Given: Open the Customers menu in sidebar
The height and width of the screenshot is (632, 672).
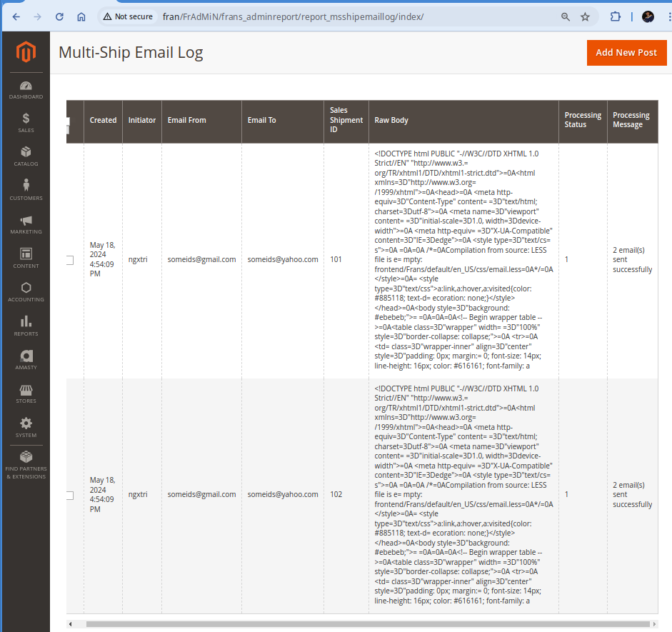Looking at the screenshot, I should tap(26, 190).
